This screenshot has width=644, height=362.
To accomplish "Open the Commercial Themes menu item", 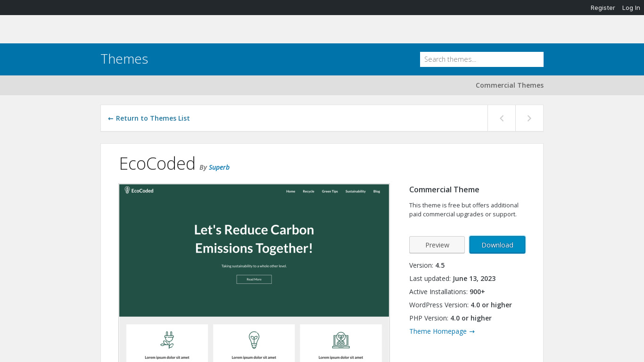I will tap(510, 85).
